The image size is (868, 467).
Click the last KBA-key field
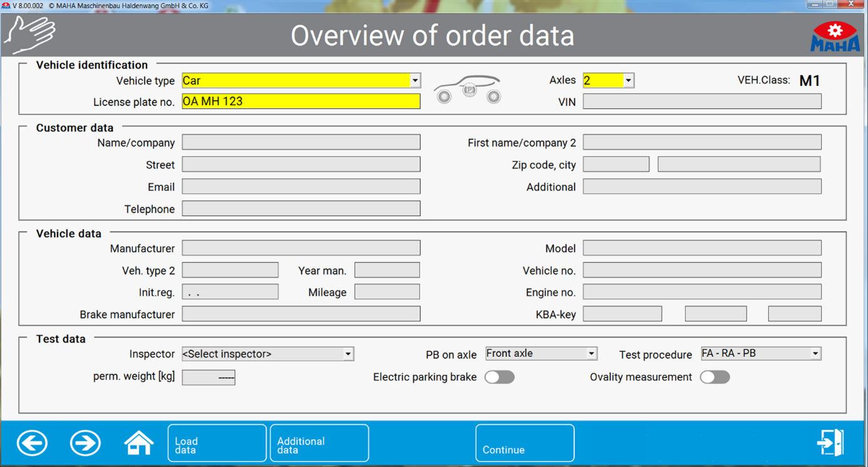coord(795,314)
